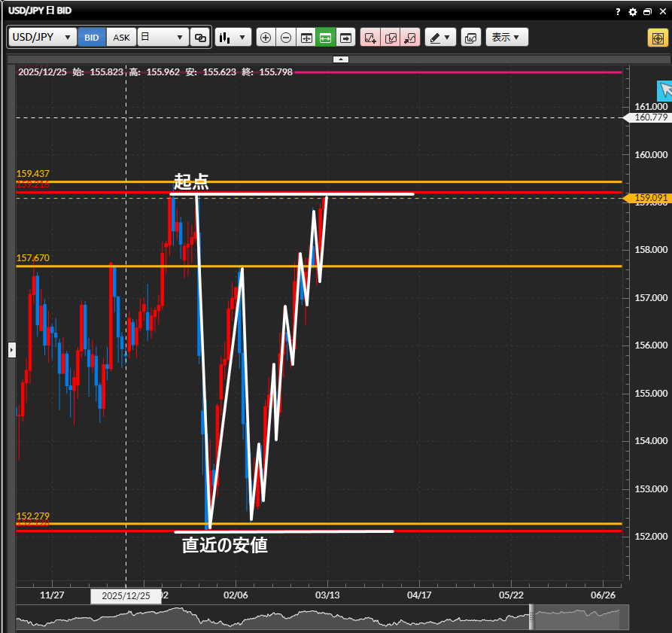Image resolution: width=672 pixels, height=633 pixels.
Task: Click the help question mark icon
Action: (618, 12)
